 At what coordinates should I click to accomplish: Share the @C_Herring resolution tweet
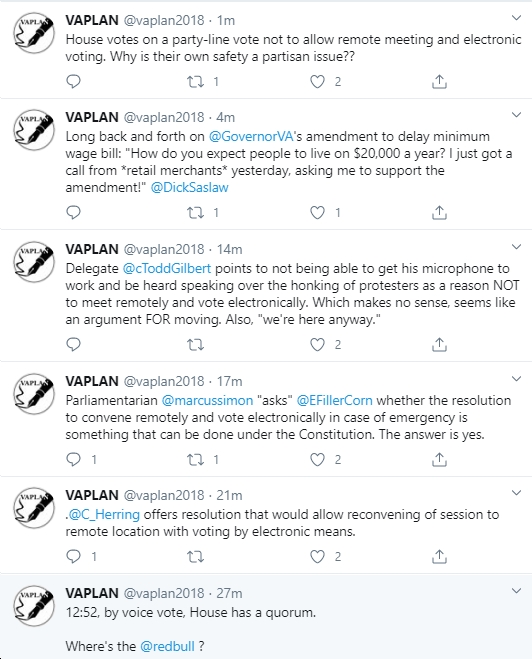pos(439,556)
